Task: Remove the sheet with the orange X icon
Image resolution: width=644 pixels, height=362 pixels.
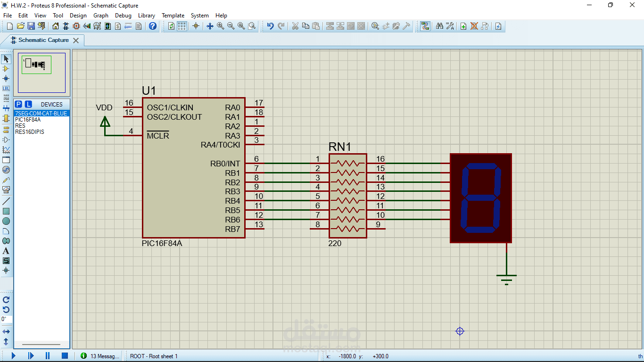Action: (474, 26)
